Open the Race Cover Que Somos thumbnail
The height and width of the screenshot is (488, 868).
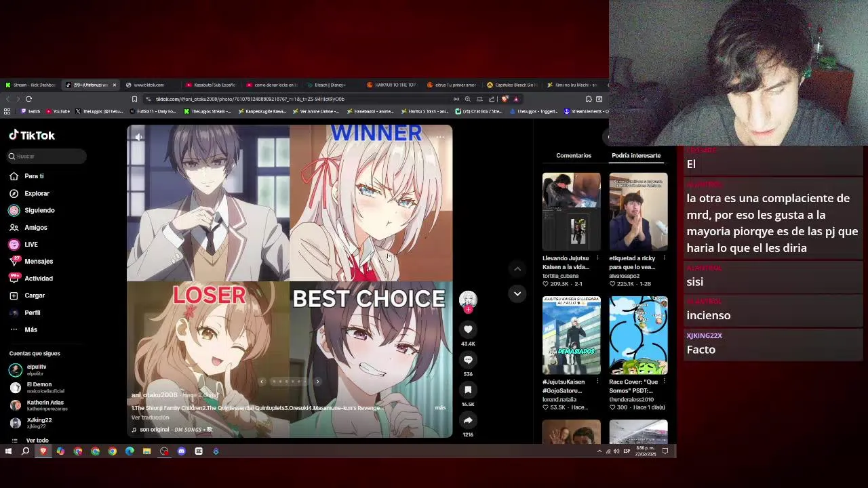point(638,335)
